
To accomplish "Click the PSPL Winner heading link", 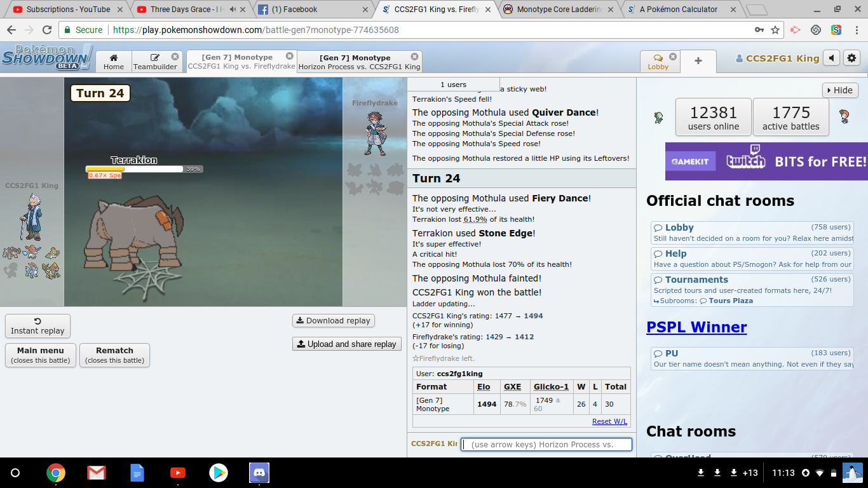I will 696,327.
